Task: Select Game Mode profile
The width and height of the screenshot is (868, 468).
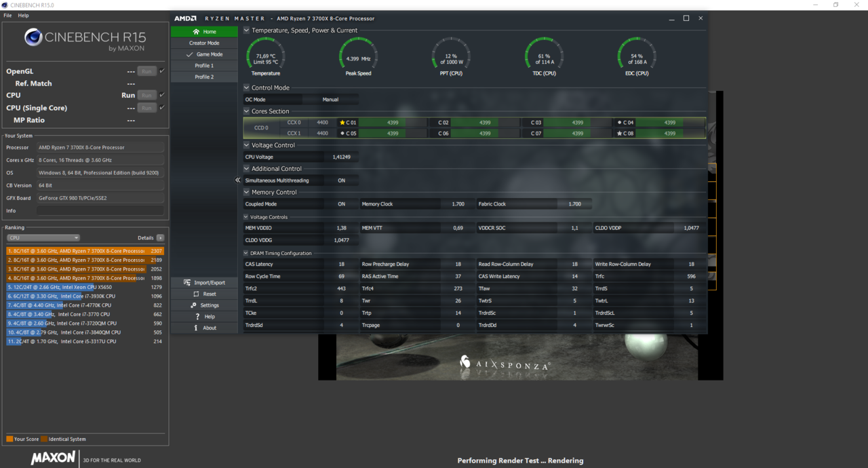Action: [204, 54]
